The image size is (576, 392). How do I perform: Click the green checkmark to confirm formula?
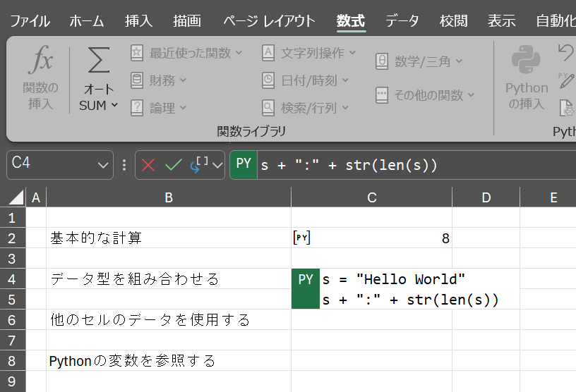(173, 165)
